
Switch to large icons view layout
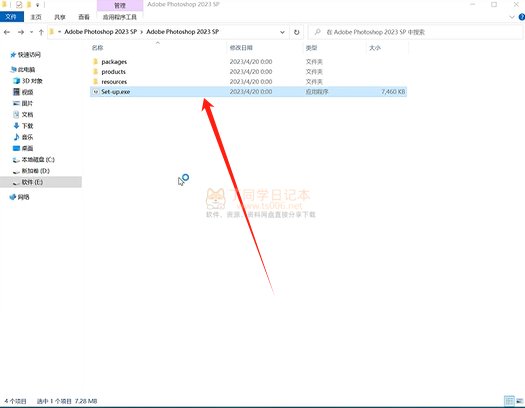point(520,400)
